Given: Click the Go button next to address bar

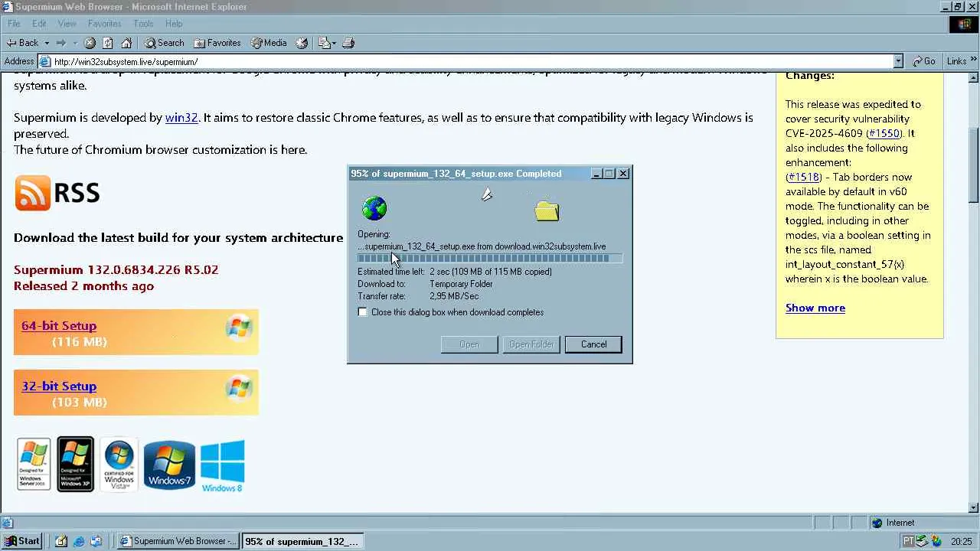Looking at the screenshot, I should coord(924,61).
